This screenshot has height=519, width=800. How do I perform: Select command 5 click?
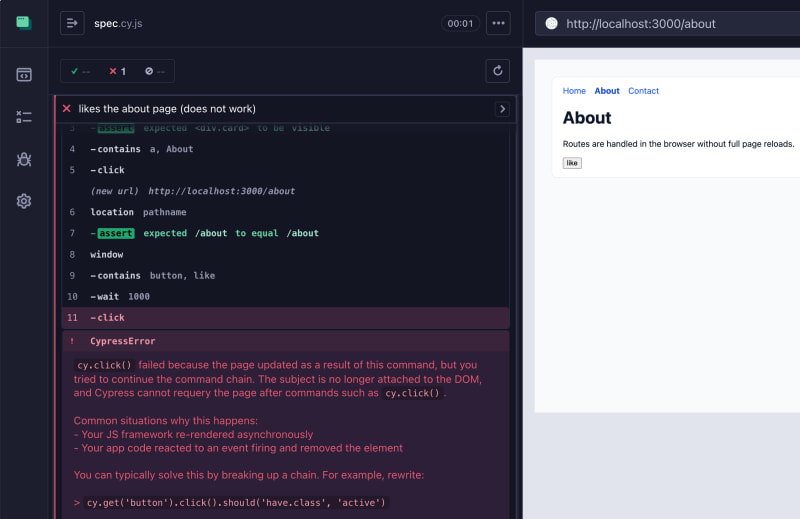point(286,170)
